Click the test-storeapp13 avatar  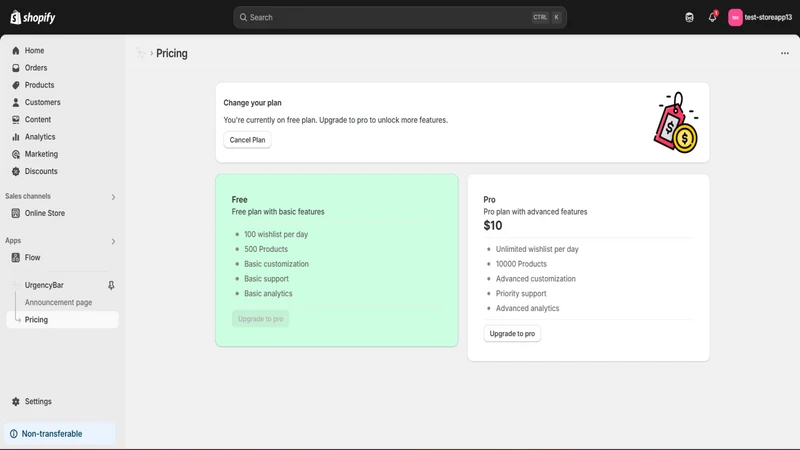click(x=735, y=17)
